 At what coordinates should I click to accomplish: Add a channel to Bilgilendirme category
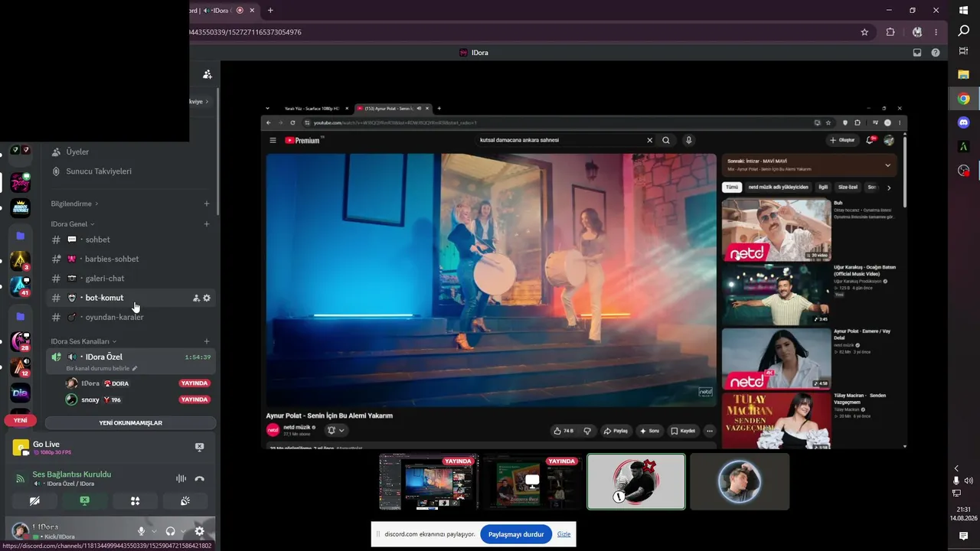207,204
